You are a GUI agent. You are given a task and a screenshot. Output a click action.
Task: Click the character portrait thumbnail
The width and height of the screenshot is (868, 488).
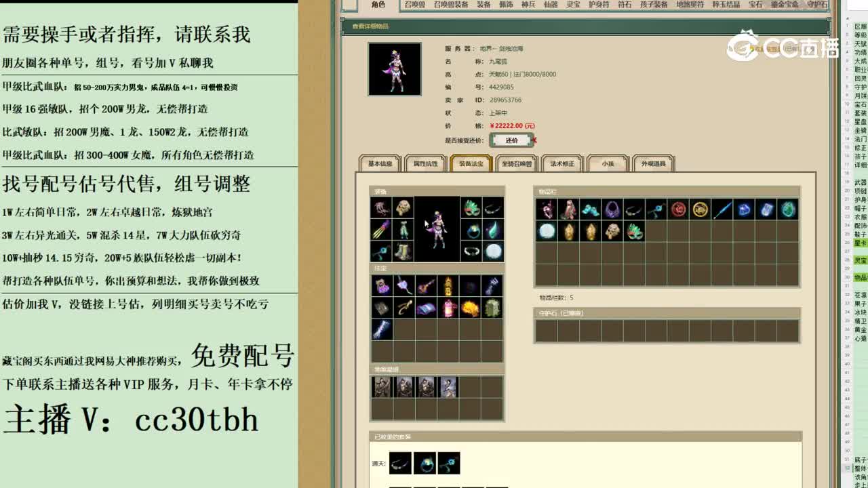coord(395,69)
